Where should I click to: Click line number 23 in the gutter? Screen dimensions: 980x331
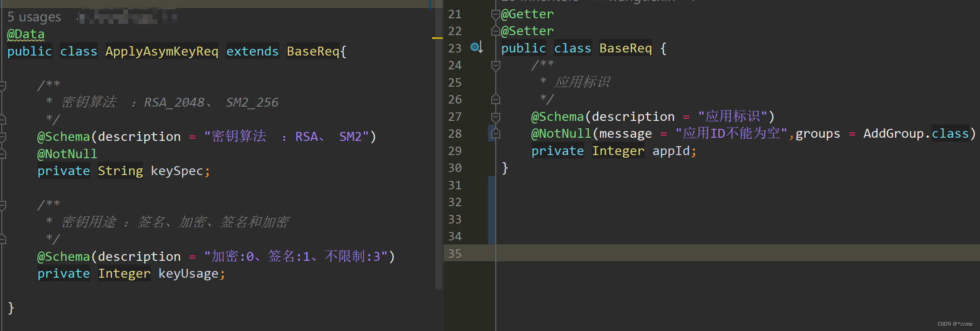pos(455,48)
